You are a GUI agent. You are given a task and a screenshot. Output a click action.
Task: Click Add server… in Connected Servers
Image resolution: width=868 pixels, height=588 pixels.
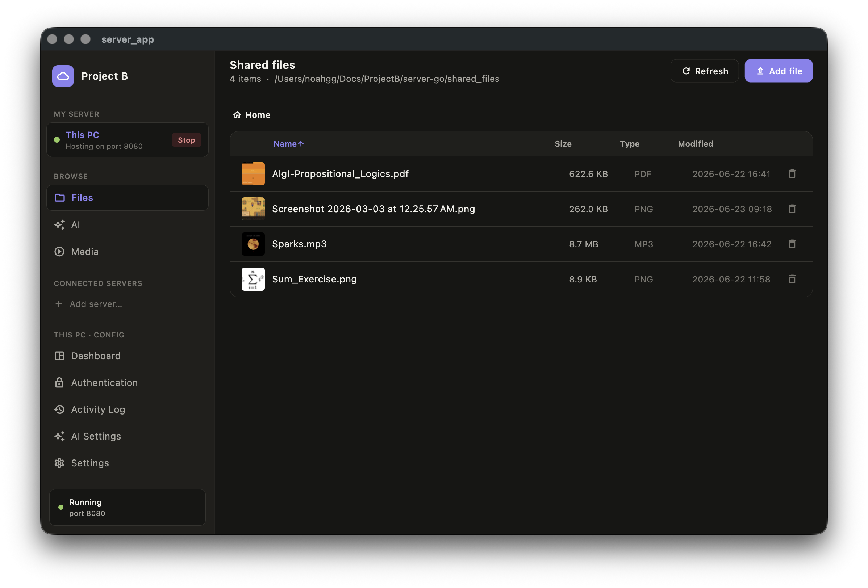[96, 304]
